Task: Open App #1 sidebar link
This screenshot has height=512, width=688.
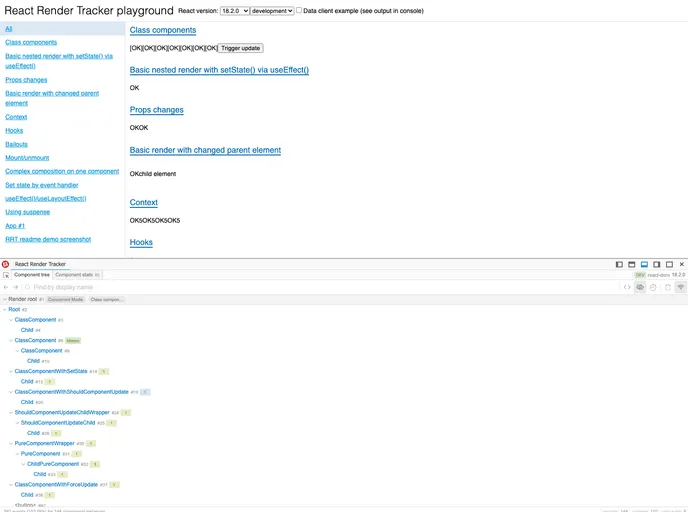Action: [x=15, y=226]
